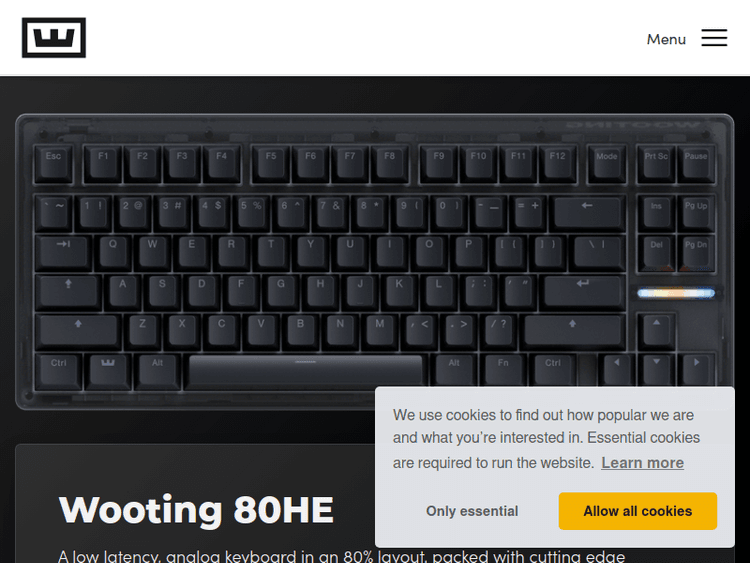Click the Fn key on keyboard image
This screenshot has height=563, width=750.
point(503,370)
